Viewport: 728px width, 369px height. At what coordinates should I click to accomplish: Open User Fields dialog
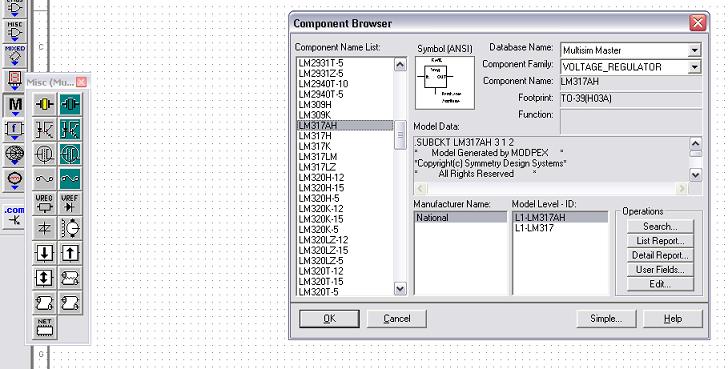[660, 270]
